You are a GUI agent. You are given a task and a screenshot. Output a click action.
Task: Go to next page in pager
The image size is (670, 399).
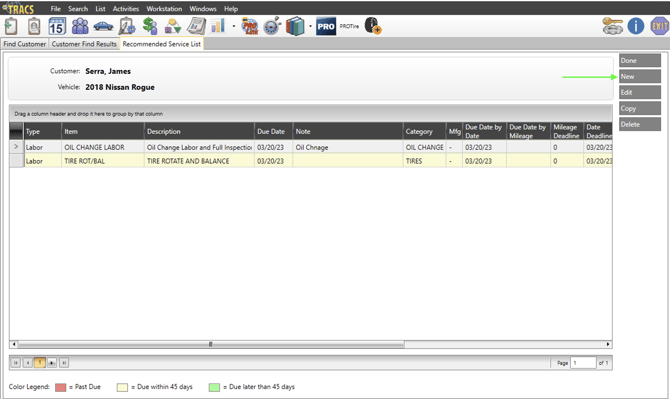[x=52, y=363]
